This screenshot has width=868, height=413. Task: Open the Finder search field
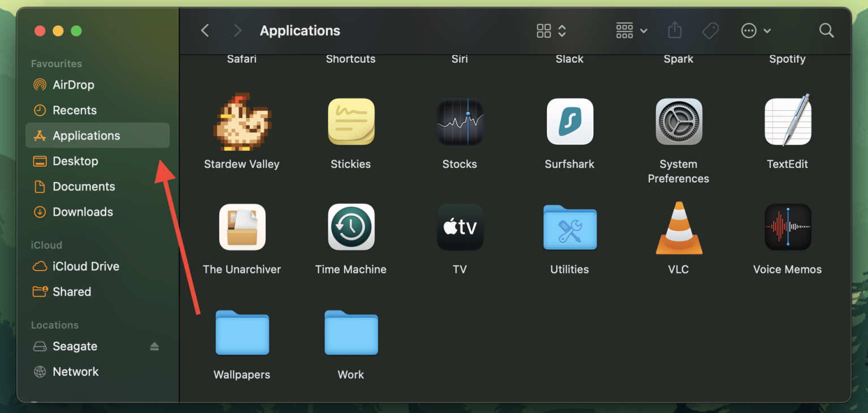tap(826, 31)
